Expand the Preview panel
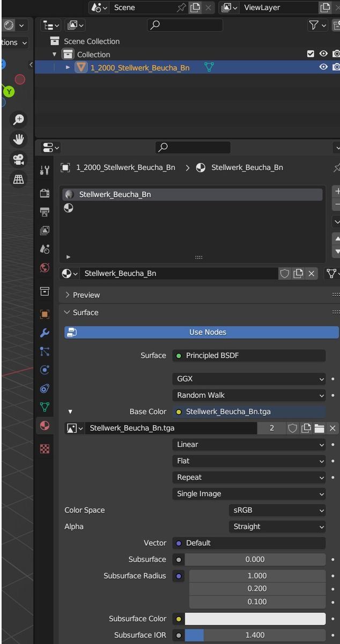The width and height of the screenshot is (340, 644). pyautogui.click(x=86, y=295)
